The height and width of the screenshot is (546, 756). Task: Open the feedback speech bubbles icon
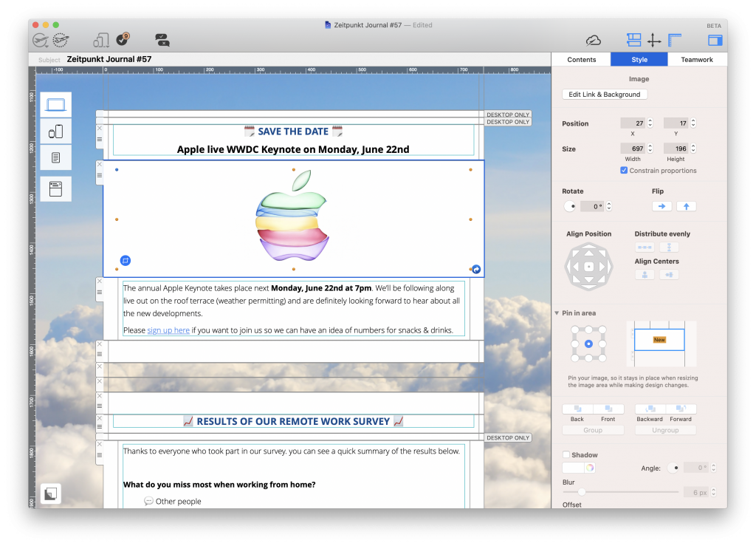point(162,40)
